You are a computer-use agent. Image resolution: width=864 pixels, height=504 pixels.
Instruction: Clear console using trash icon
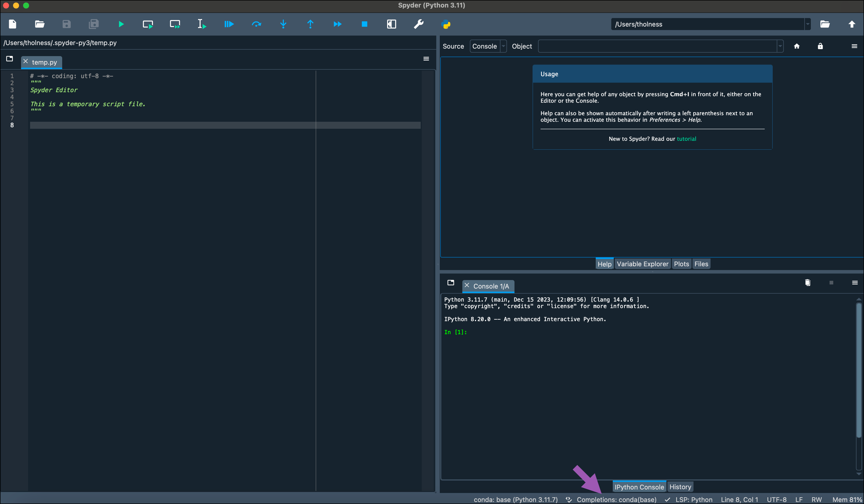807,283
